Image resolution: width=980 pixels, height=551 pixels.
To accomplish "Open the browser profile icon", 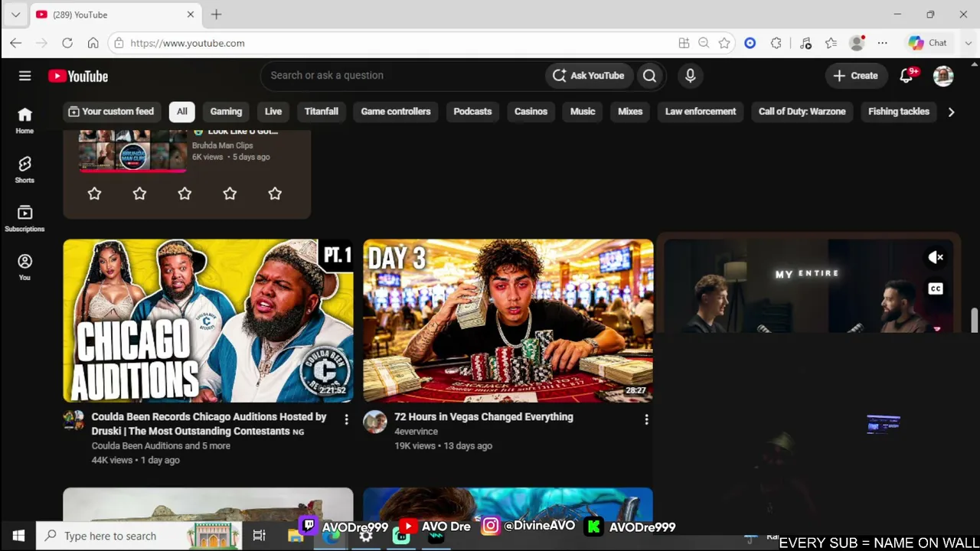I will pyautogui.click(x=857, y=43).
